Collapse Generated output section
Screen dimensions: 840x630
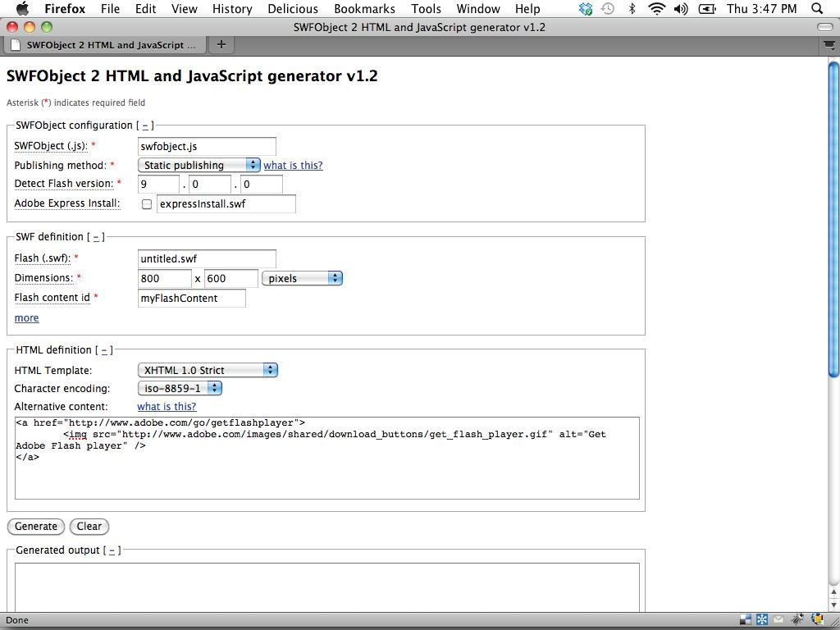coord(112,550)
